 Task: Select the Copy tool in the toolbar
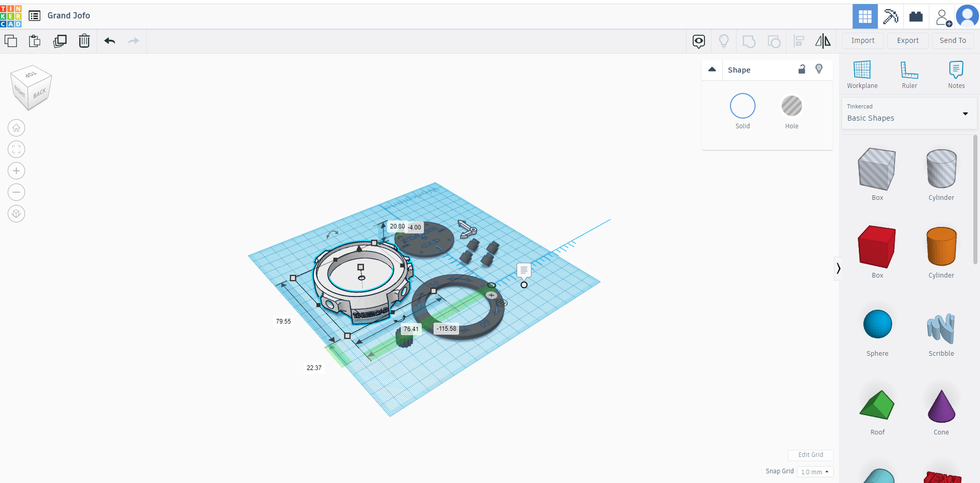click(x=10, y=41)
